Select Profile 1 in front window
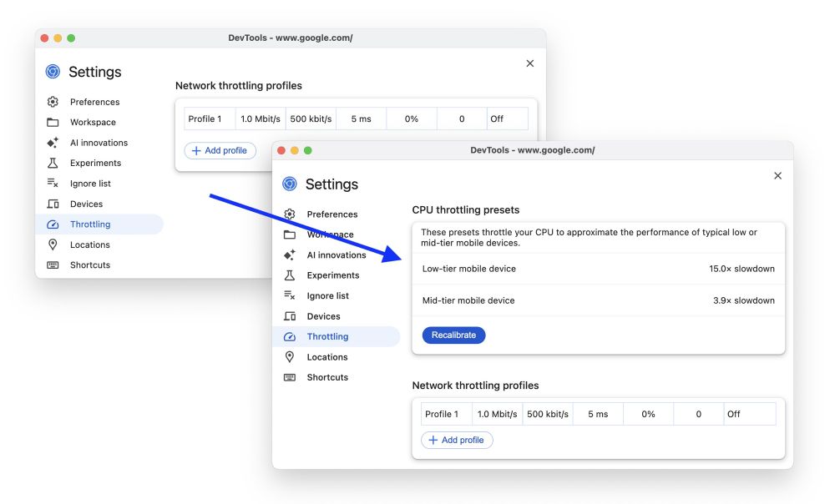 click(446, 414)
